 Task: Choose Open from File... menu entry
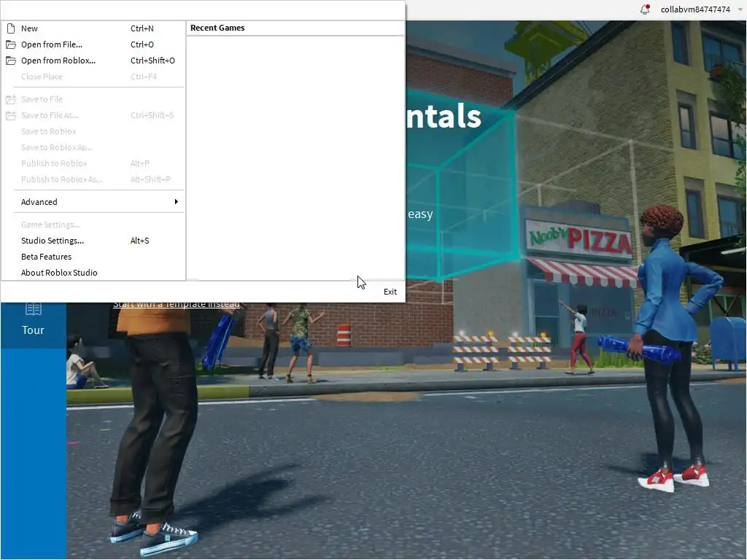[x=93, y=44]
